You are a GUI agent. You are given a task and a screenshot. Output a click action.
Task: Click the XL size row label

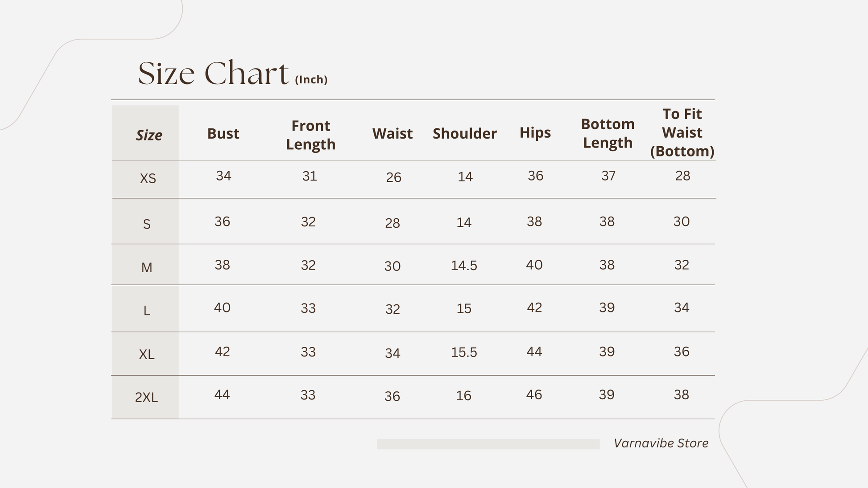147,354
